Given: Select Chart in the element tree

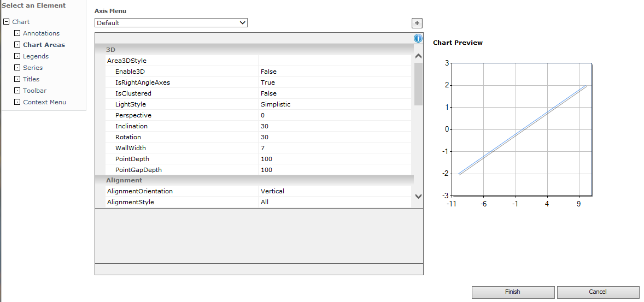Looking at the screenshot, I should click(x=21, y=22).
